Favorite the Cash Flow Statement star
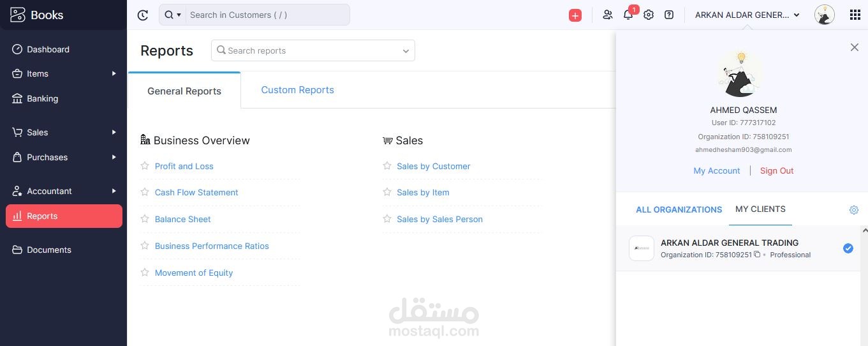 pyautogui.click(x=145, y=192)
